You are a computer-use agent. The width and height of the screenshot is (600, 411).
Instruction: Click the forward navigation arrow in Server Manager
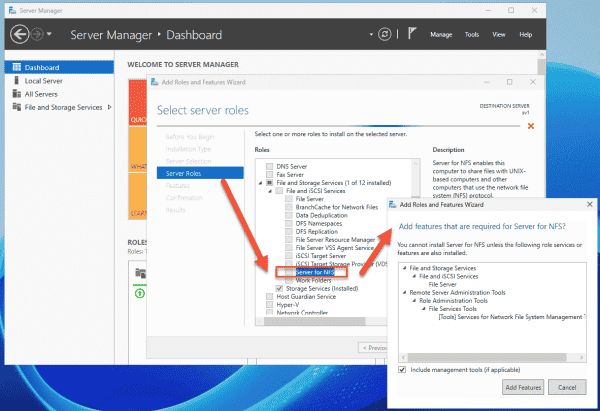pyautogui.click(x=37, y=34)
